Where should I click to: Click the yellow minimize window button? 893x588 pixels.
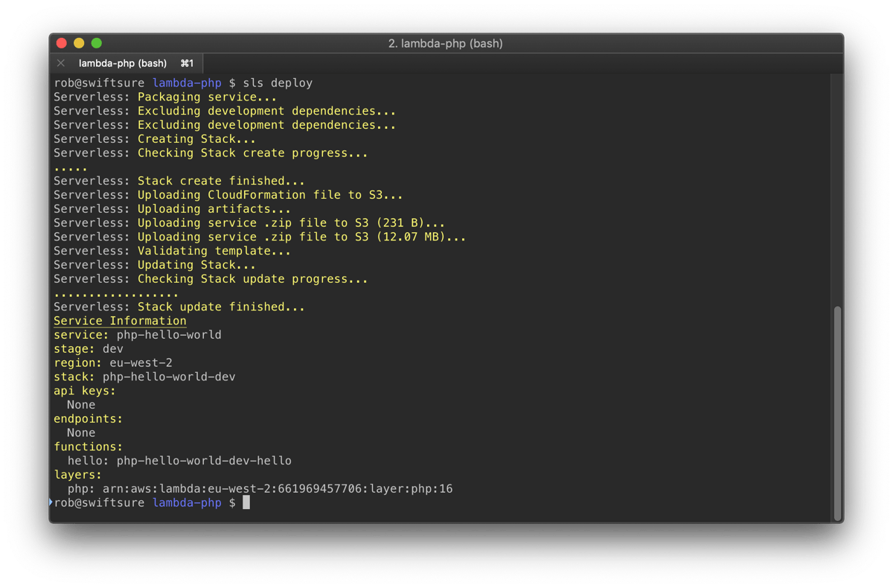click(79, 43)
